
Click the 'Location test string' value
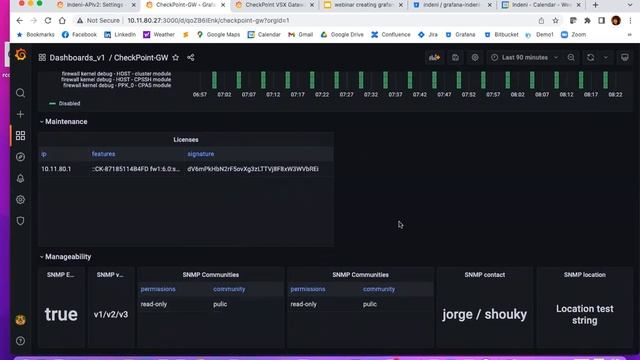pyautogui.click(x=584, y=314)
